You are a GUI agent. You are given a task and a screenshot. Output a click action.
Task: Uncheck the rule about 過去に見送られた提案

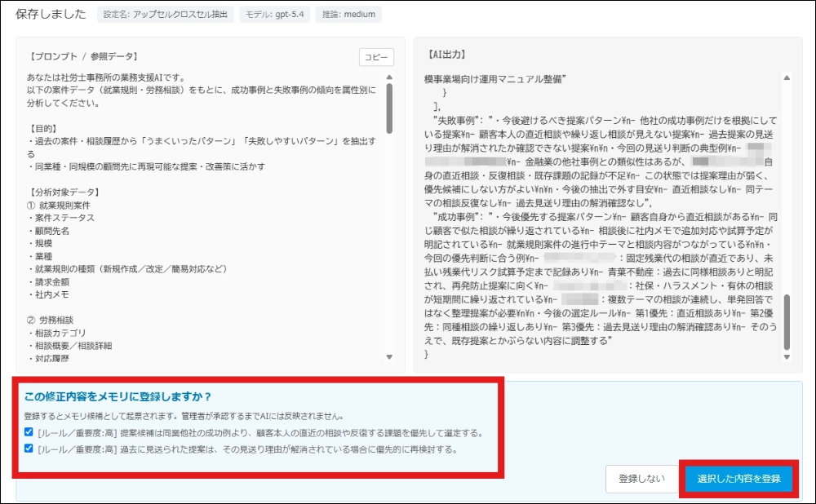29,449
